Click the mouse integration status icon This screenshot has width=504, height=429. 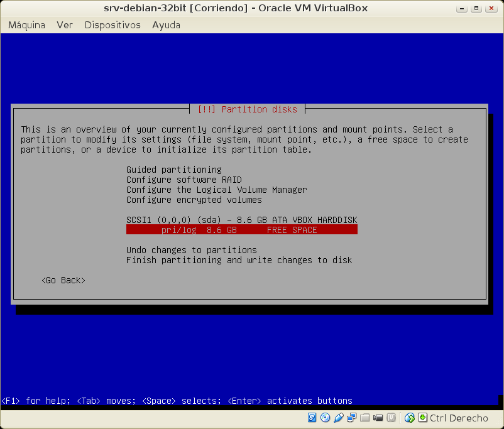[x=410, y=418]
